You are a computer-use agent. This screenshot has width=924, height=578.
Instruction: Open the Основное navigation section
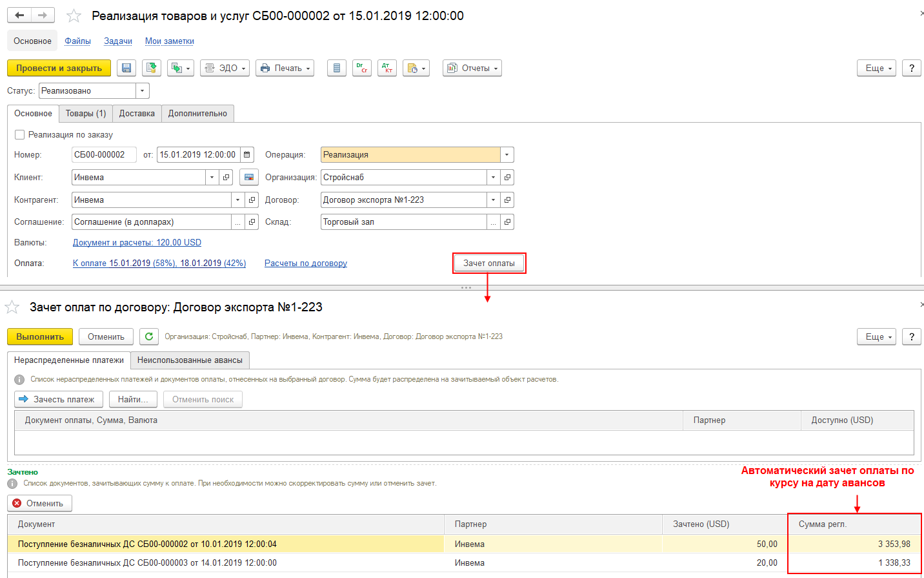32,41
